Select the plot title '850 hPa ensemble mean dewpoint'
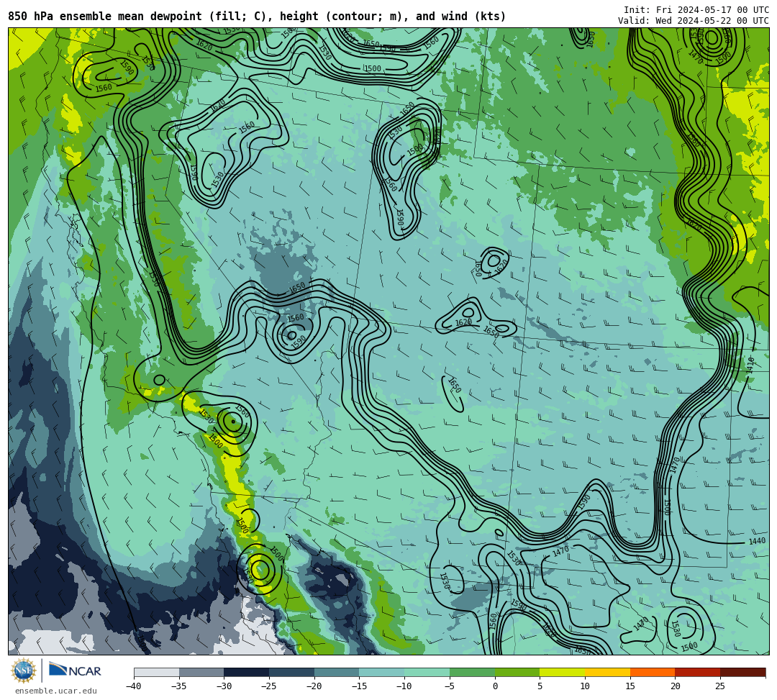Image resolution: width=777 pixels, height=700 pixels. (x=105, y=17)
